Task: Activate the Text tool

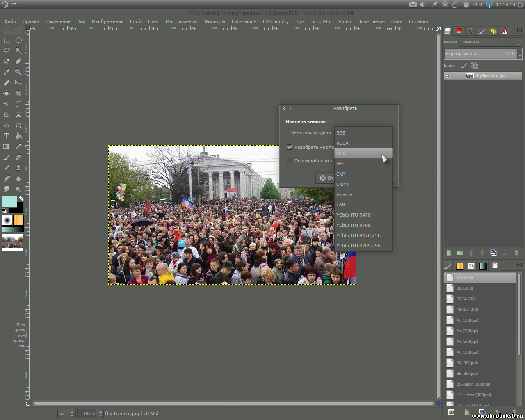Action: [7, 136]
